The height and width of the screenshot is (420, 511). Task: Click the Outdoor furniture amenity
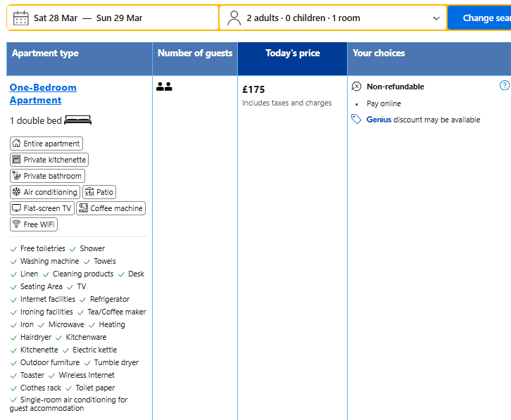[50, 363]
